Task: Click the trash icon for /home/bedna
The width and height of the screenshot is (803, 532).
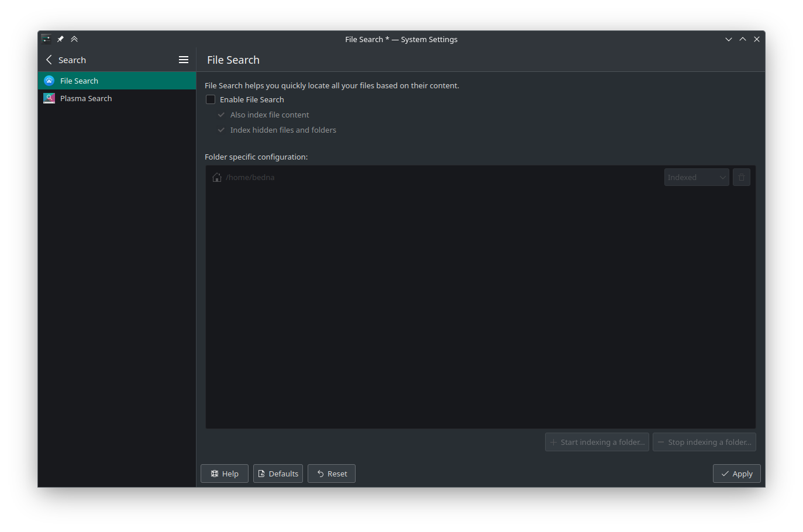Action: click(741, 177)
